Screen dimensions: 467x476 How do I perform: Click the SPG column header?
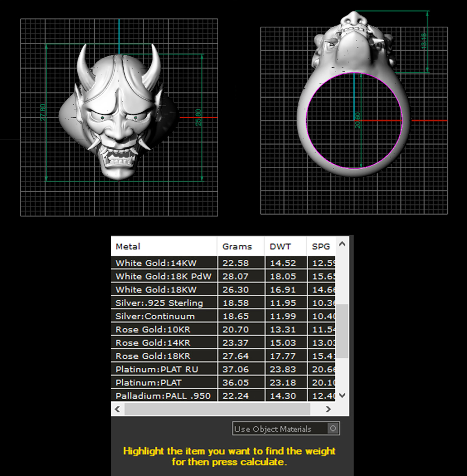321,246
